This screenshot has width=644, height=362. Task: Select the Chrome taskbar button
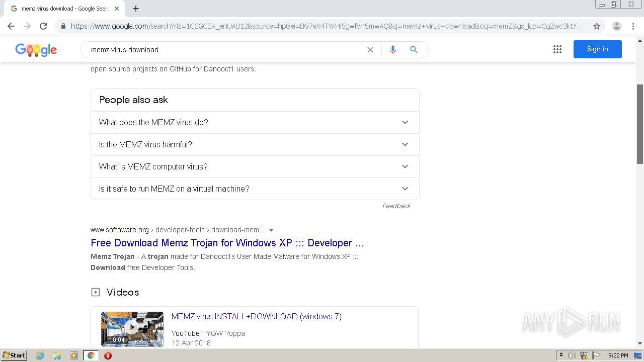pyautogui.click(x=91, y=355)
